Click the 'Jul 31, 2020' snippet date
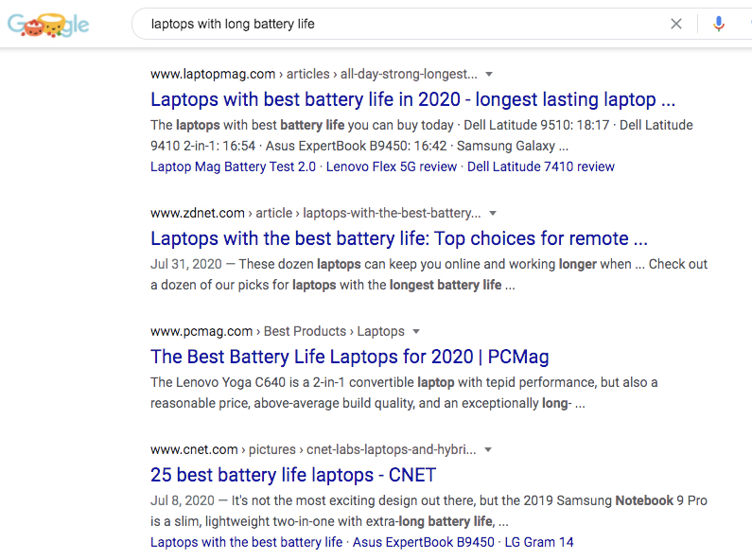The width and height of the screenshot is (752, 560). pyautogui.click(x=186, y=265)
